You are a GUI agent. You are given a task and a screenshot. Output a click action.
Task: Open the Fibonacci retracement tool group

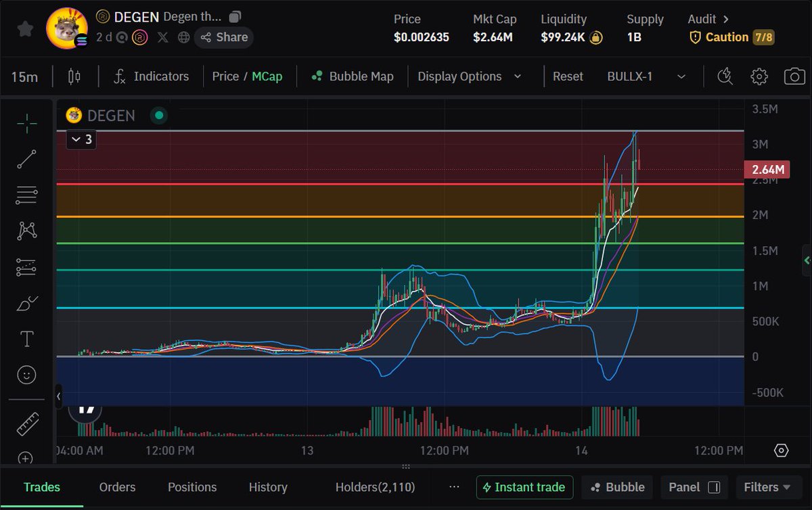(26, 195)
